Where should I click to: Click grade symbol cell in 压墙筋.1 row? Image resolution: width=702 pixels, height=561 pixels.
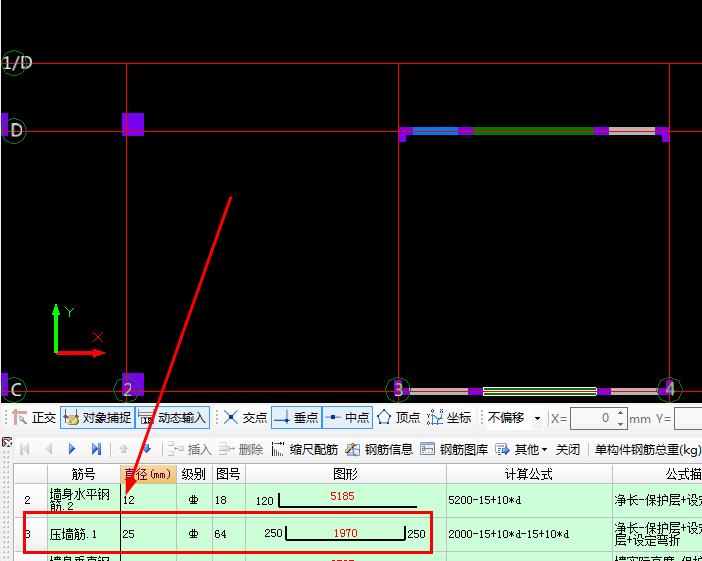(194, 534)
